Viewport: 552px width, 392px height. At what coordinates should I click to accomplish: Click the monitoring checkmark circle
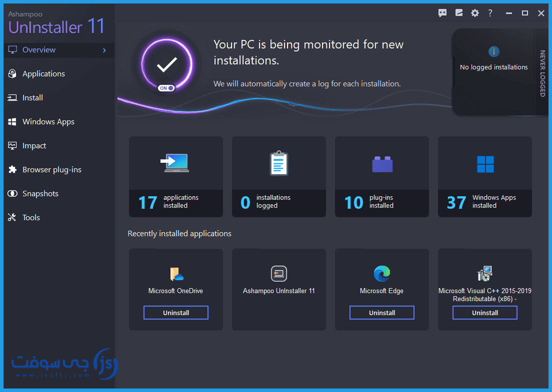[x=167, y=64]
